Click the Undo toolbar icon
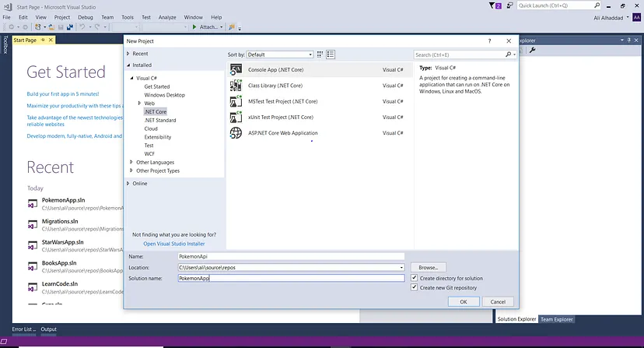The width and height of the screenshot is (644, 348). click(x=82, y=27)
